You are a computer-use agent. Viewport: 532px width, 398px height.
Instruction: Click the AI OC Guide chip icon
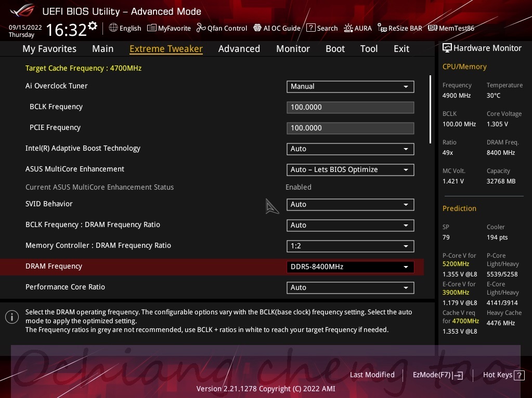[x=257, y=28]
